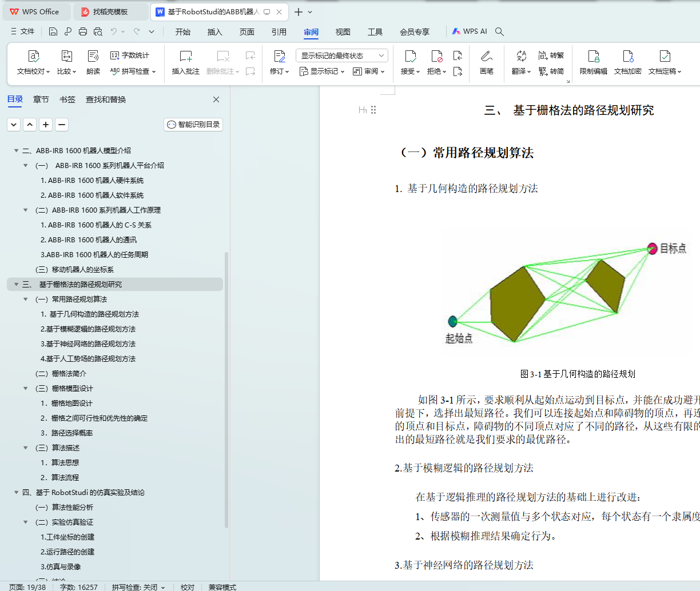Select 章节 tab in navigation pane
Screen dimensions: 700x591
point(41,99)
